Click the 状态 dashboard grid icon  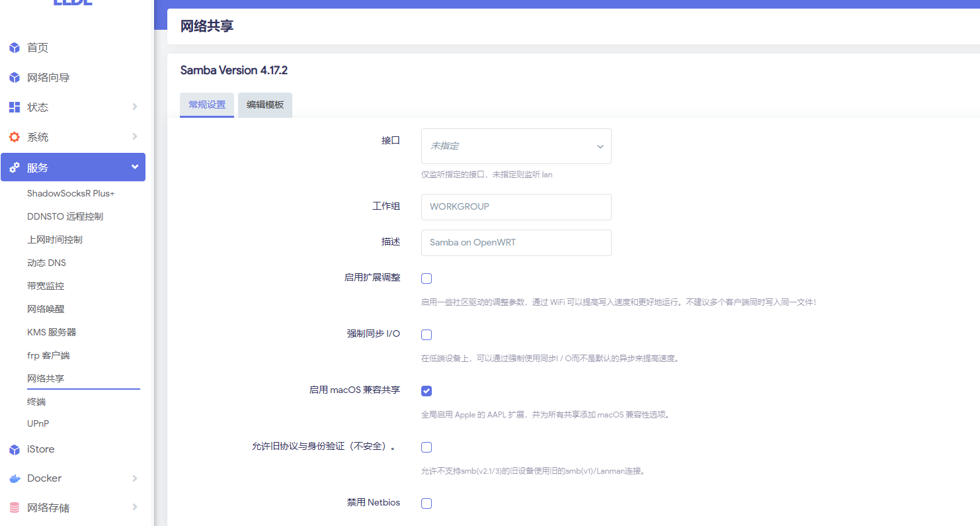(x=15, y=107)
